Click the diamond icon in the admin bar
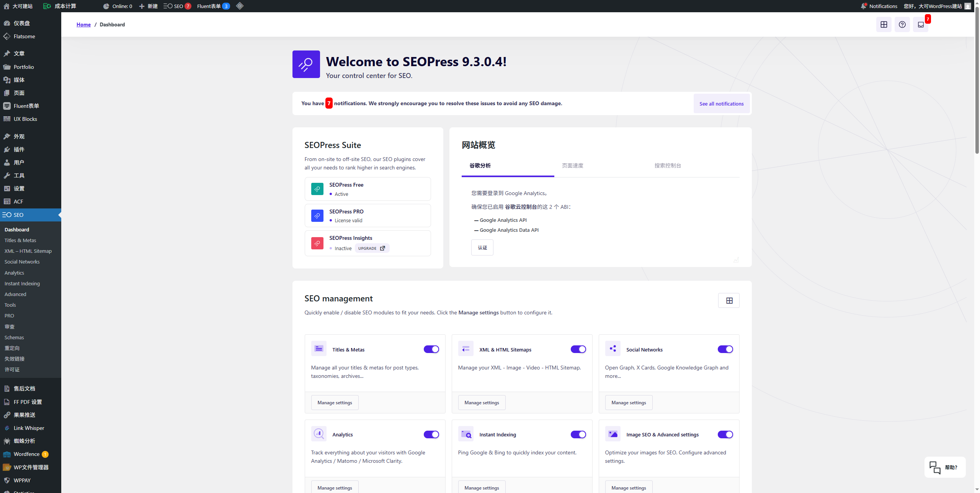The image size is (980, 493). [240, 6]
